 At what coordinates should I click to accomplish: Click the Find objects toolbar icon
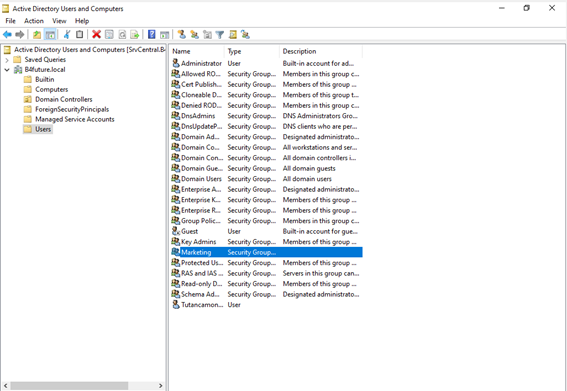coord(233,35)
